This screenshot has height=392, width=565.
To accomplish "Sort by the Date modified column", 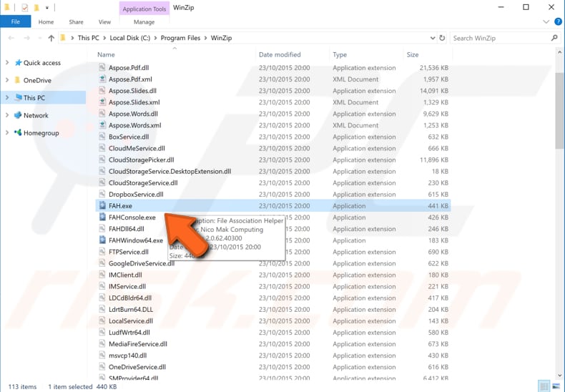I will [x=280, y=55].
